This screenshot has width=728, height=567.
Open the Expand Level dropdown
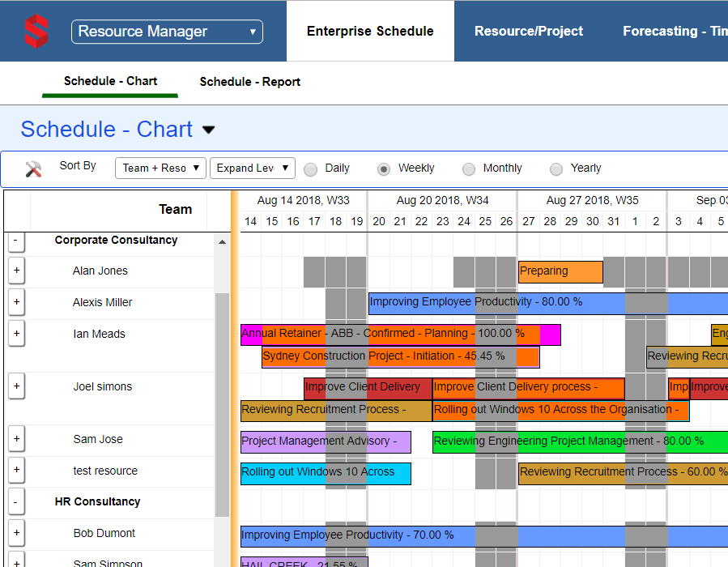click(x=252, y=168)
